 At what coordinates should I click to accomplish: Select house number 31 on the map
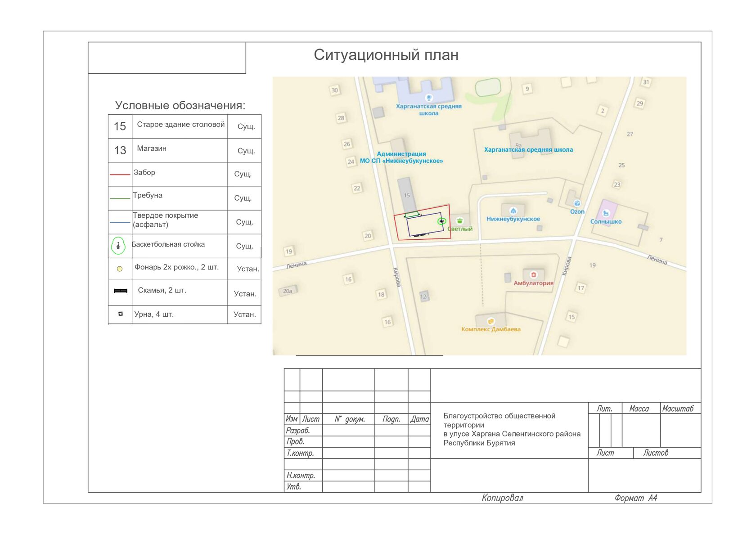[x=646, y=82]
